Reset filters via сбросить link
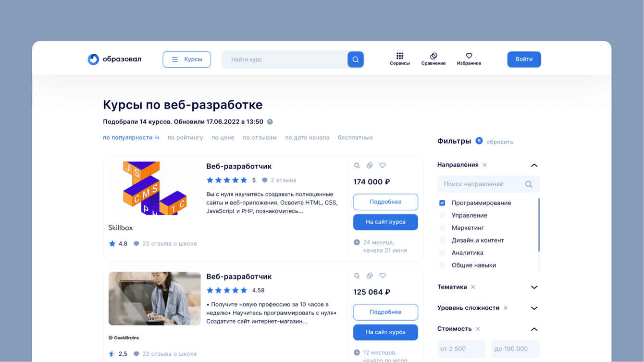The image size is (644, 362). tap(500, 142)
